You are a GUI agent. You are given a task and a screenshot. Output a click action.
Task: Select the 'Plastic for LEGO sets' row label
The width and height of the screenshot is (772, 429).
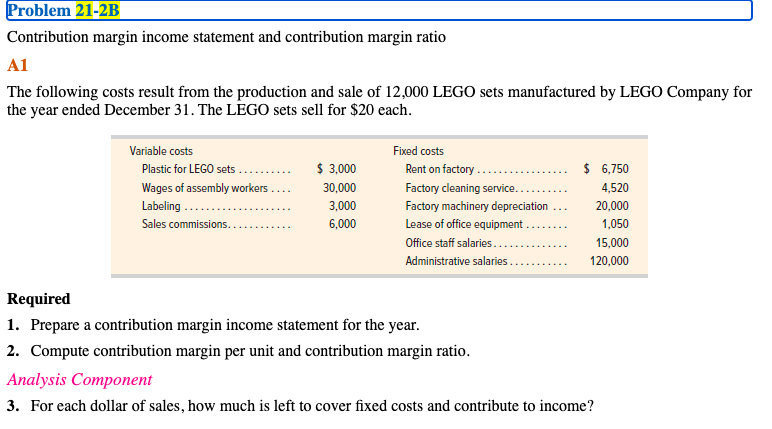pos(189,169)
